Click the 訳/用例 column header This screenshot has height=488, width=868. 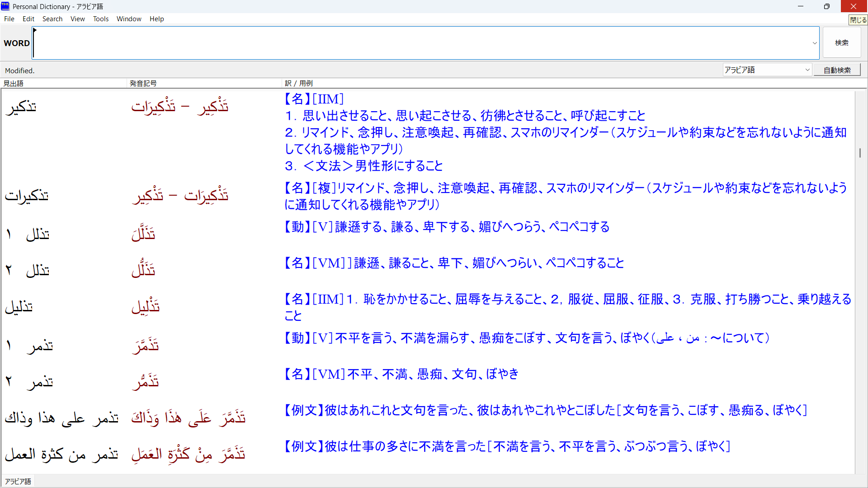pos(298,83)
